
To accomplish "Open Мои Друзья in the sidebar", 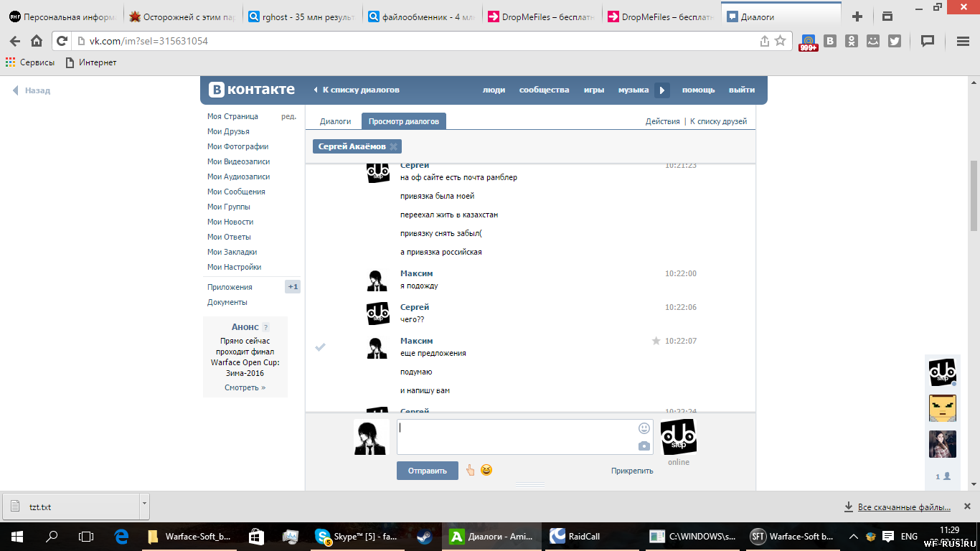I will tap(228, 131).
